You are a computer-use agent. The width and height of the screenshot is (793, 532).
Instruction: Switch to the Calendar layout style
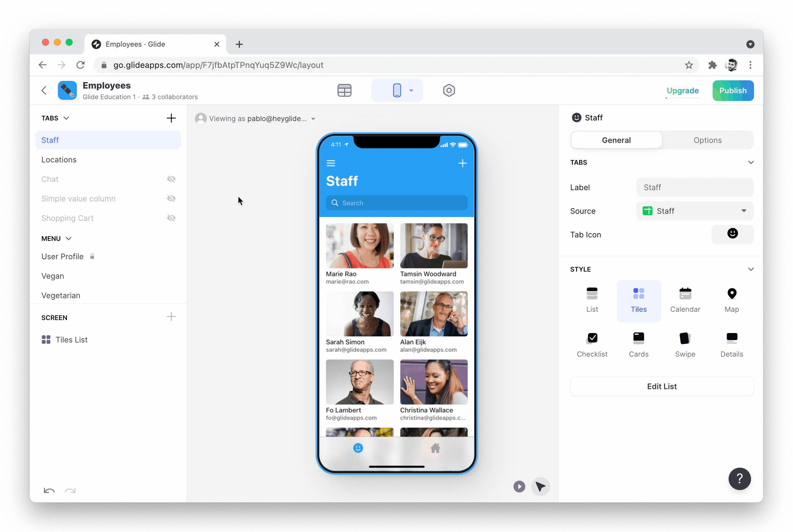685,300
